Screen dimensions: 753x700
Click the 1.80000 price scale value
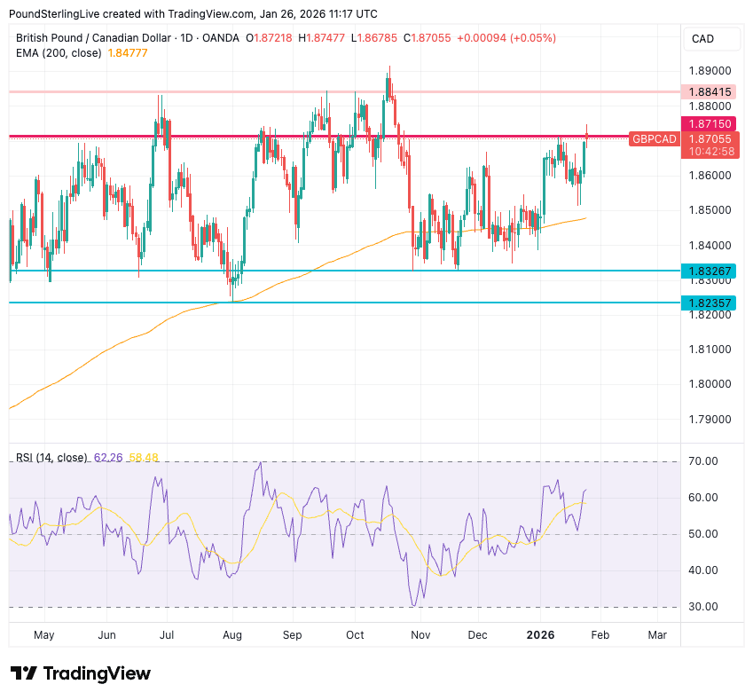(710, 384)
